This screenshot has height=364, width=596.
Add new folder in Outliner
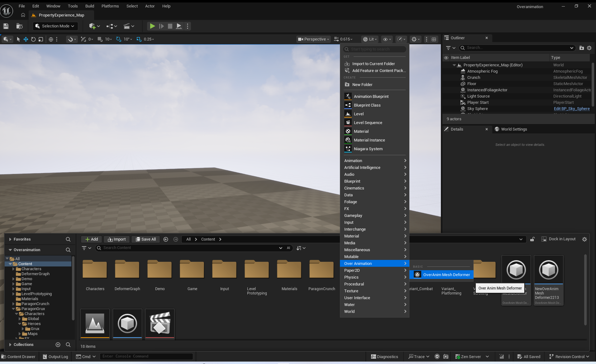(x=581, y=48)
